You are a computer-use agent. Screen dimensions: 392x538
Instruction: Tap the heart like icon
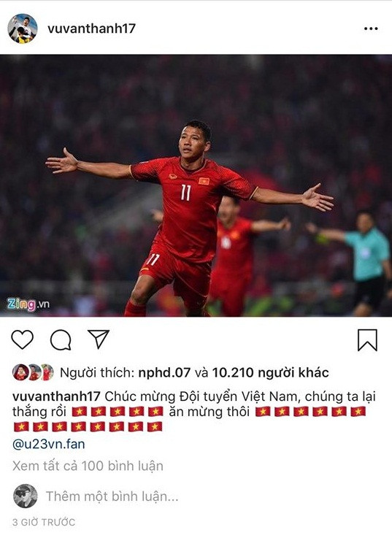(x=23, y=339)
